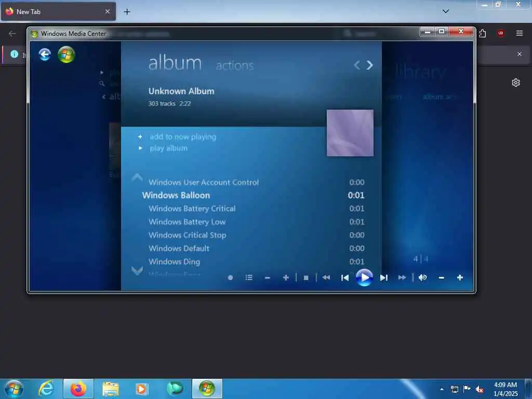The image size is (532, 399).
Task: Open the teal round taskbar app icon
Action: click(x=175, y=389)
